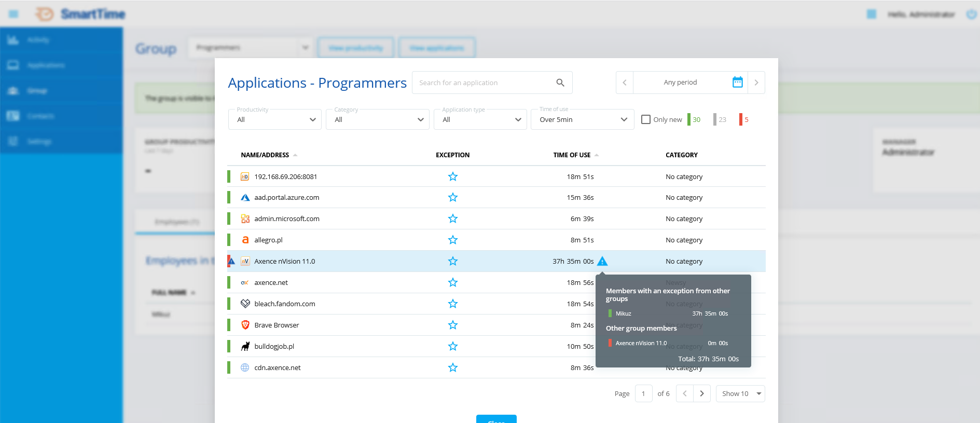Open the Productivity dropdown
980x423 pixels.
pyautogui.click(x=275, y=119)
